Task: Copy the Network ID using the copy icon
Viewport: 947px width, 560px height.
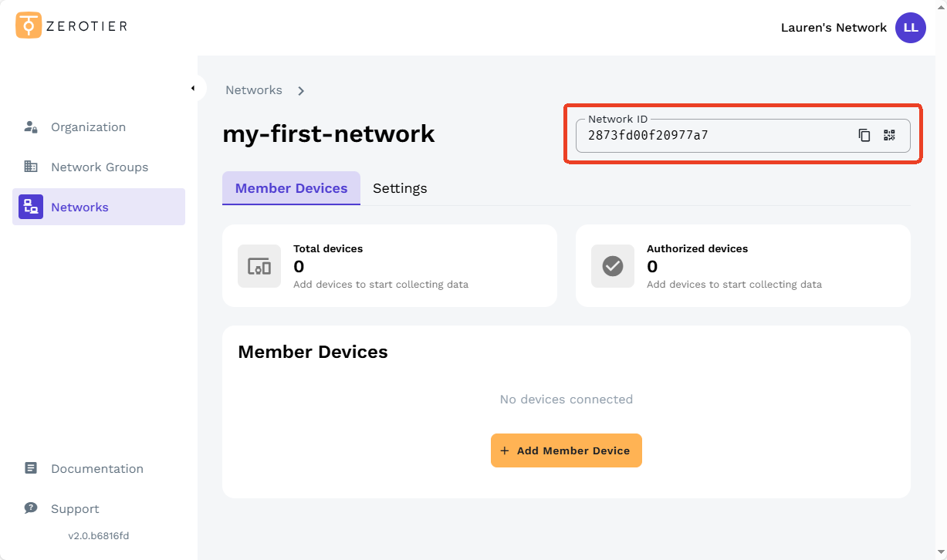Action: click(x=864, y=135)
